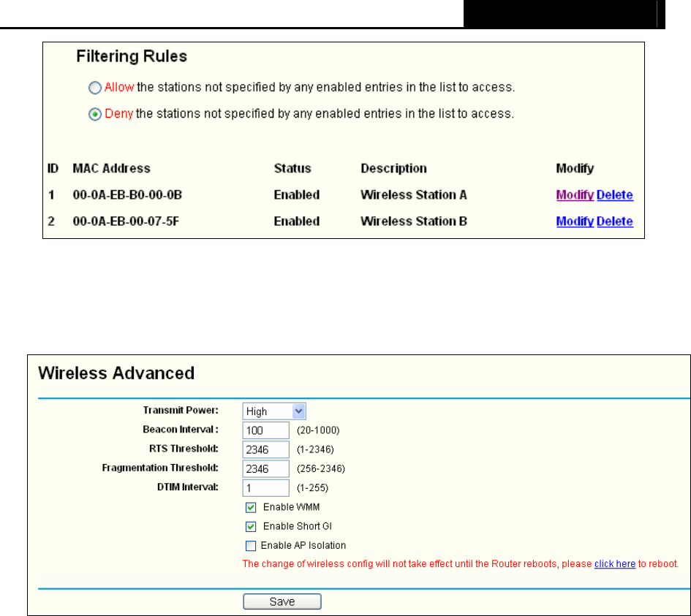Image resolution: width=691 pixels, height=616 pixels.
Task: Click Modify for Wireless Station A
Action: point(575,194)
